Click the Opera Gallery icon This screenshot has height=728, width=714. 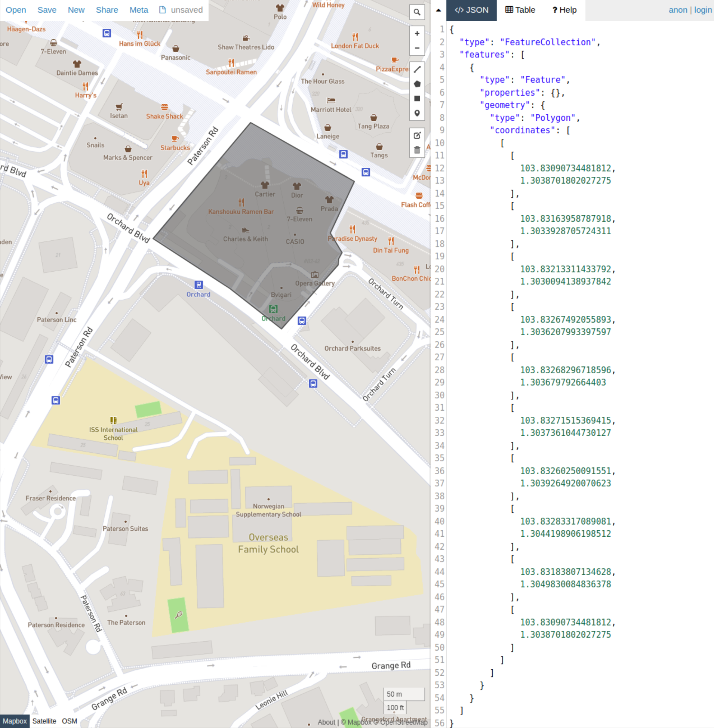coord(315,275)
